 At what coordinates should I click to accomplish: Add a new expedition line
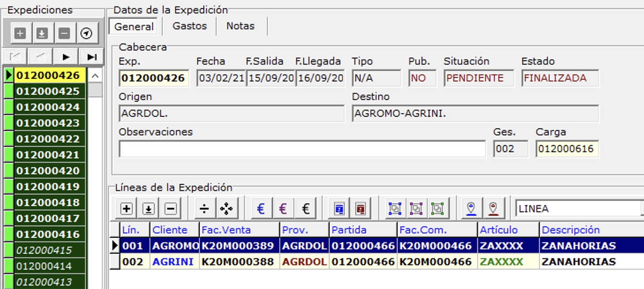(127, 209)
